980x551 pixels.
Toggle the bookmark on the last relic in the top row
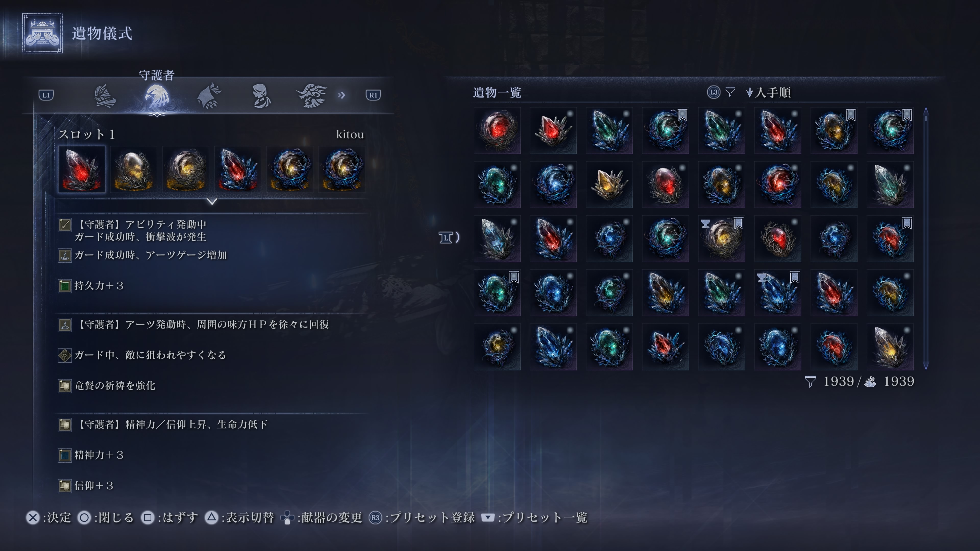(x=906, y=115)
